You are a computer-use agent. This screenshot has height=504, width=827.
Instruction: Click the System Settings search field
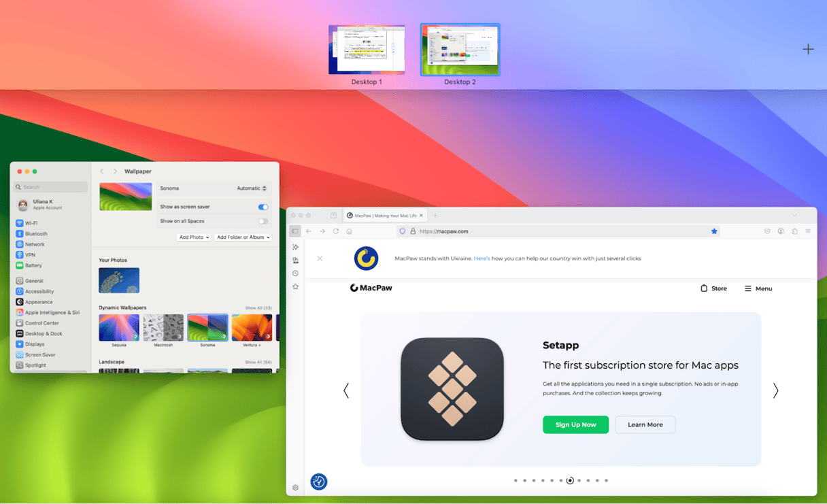[x=51, y=187]
